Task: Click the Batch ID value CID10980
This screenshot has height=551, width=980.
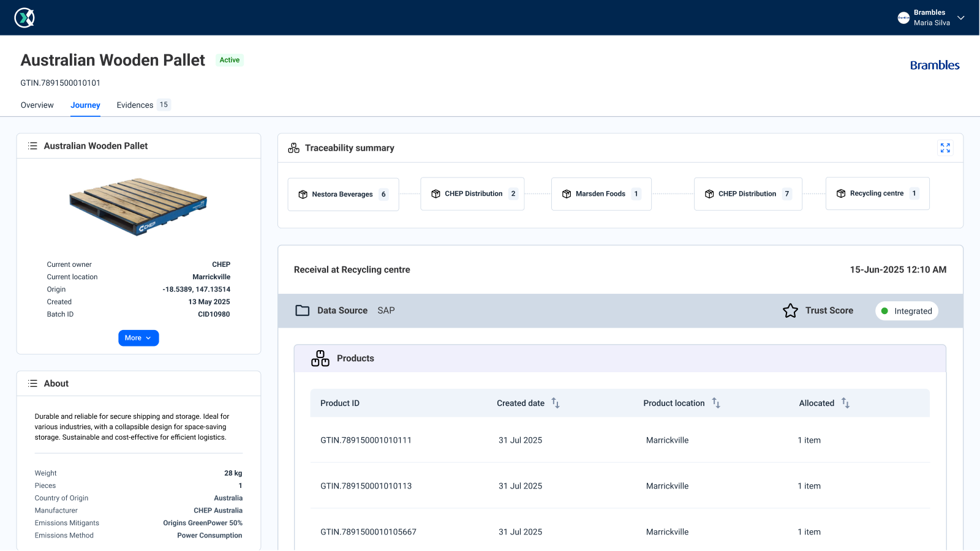Action: point(214,314)
